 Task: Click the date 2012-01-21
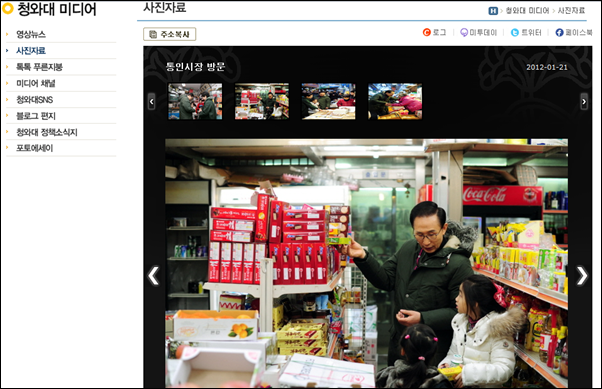click(x=547, y=67)
